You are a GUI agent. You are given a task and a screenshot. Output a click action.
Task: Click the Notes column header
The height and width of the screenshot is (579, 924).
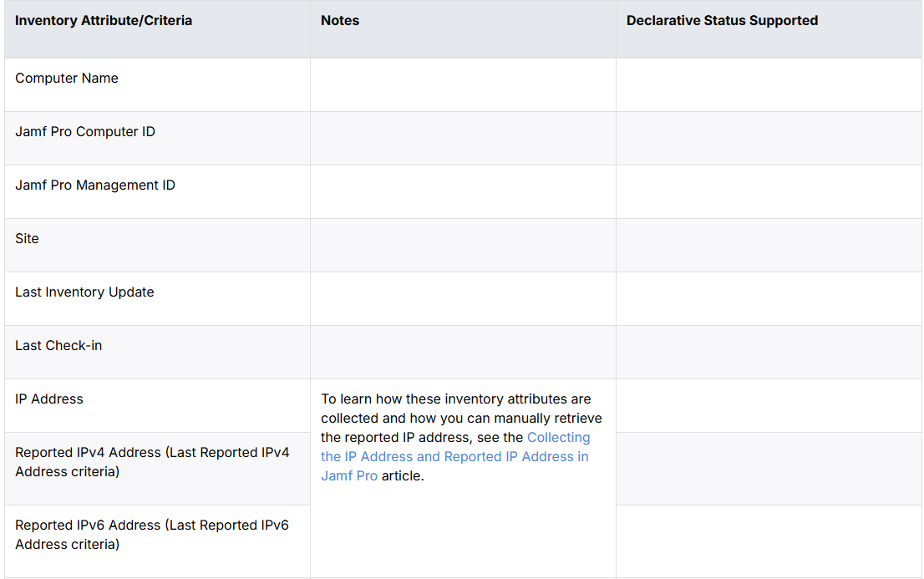click(339, 20)
